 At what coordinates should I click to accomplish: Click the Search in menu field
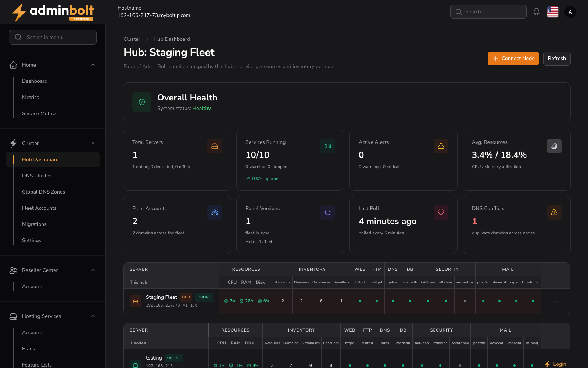click(53, 37)
